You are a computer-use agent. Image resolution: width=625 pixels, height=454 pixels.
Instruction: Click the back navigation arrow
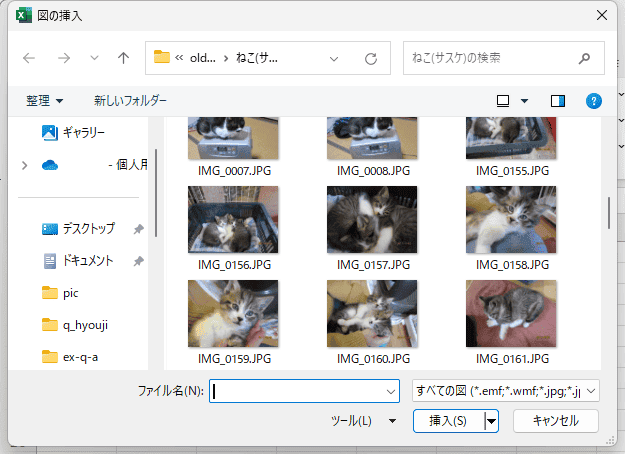[x=29, y=58]
